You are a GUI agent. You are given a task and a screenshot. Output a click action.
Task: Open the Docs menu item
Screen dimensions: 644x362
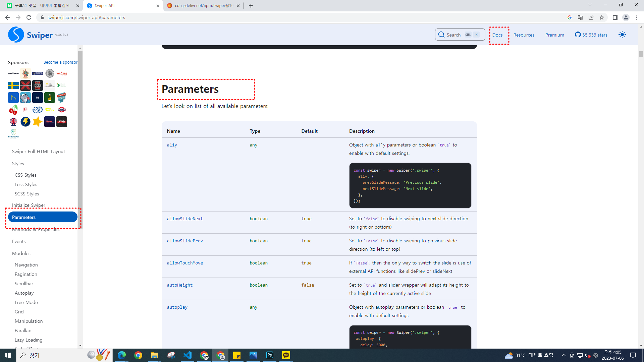pyautogui.click(x=497, y=35)
